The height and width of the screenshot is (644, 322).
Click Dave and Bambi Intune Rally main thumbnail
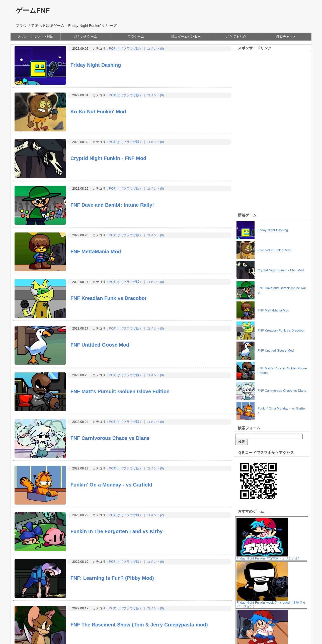(40, 205)
